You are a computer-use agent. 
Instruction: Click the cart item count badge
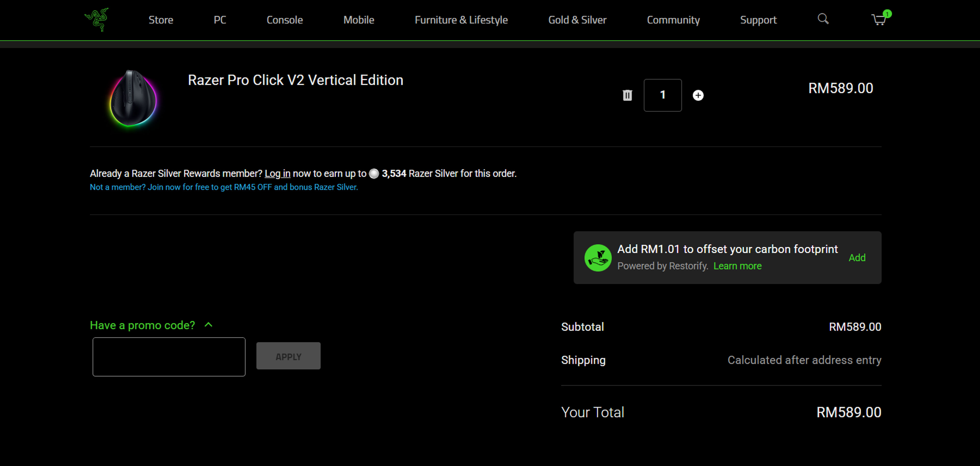click(887, 14)
